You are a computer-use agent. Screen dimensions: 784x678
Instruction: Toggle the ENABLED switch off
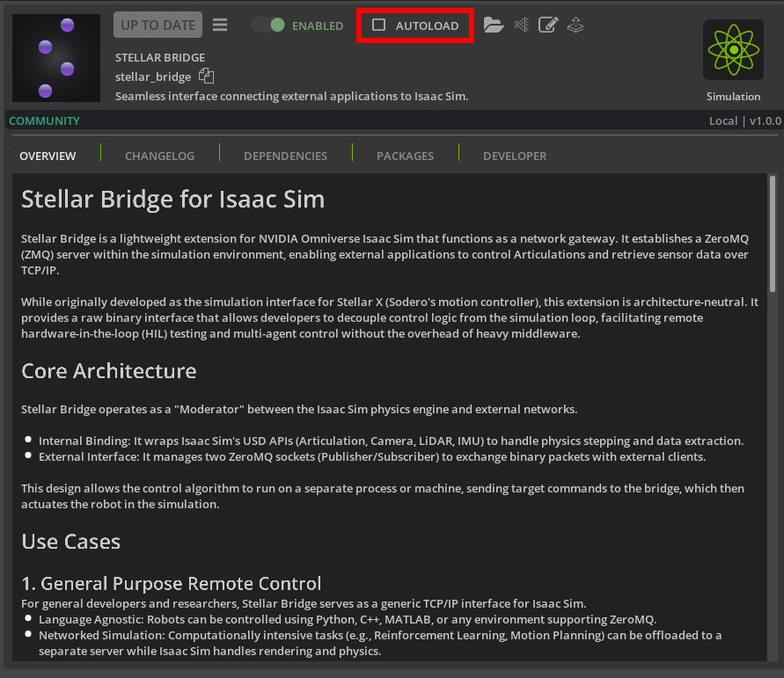pos(267,26)
